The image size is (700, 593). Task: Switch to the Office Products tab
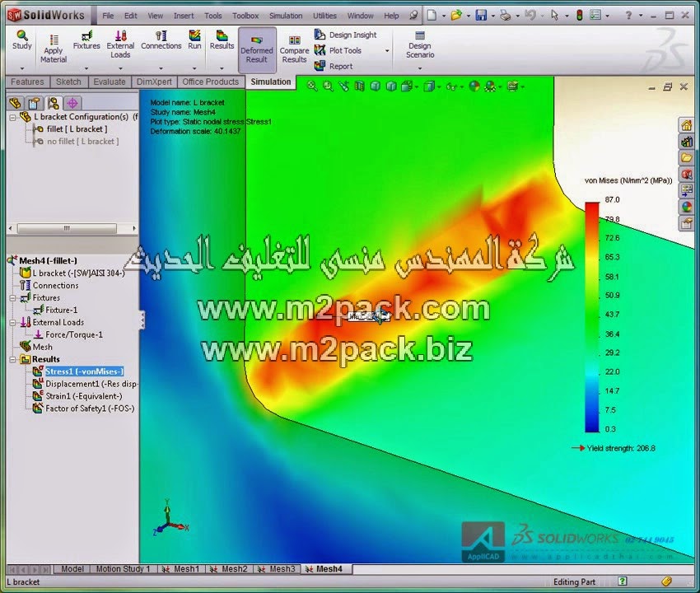click(210, 82)
